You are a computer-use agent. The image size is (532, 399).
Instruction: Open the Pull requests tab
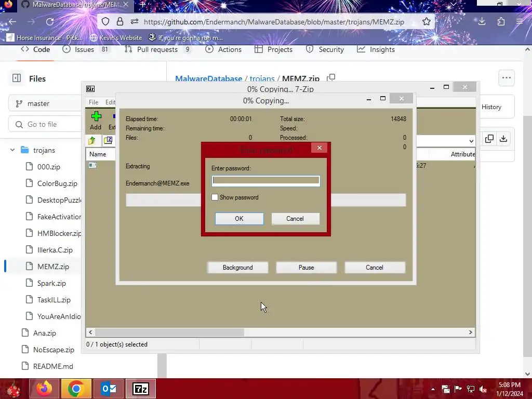click(x=157, y=49)
